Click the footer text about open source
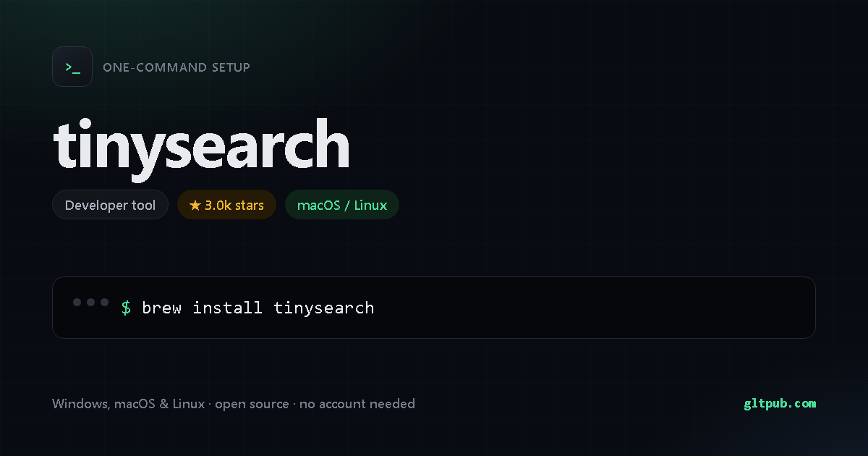Image resolution: width=868 pixels, height=456 pixels. pyautogui.click(x=234, y=404)
